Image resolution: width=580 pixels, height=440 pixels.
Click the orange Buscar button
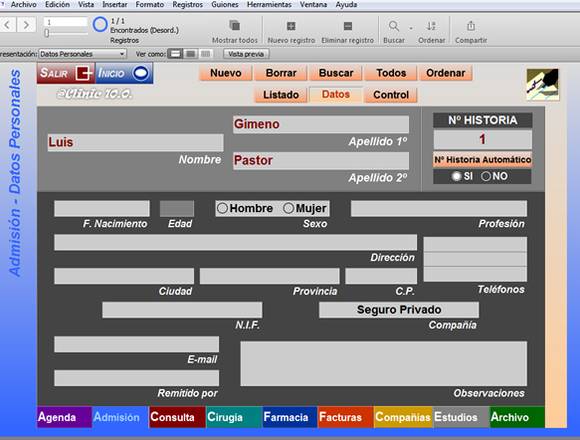336,73
